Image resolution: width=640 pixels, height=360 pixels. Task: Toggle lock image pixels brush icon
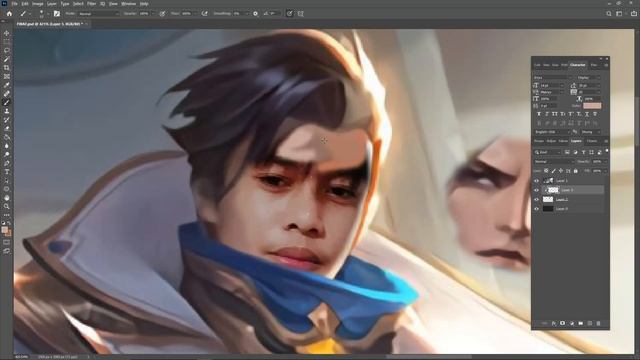553,171
